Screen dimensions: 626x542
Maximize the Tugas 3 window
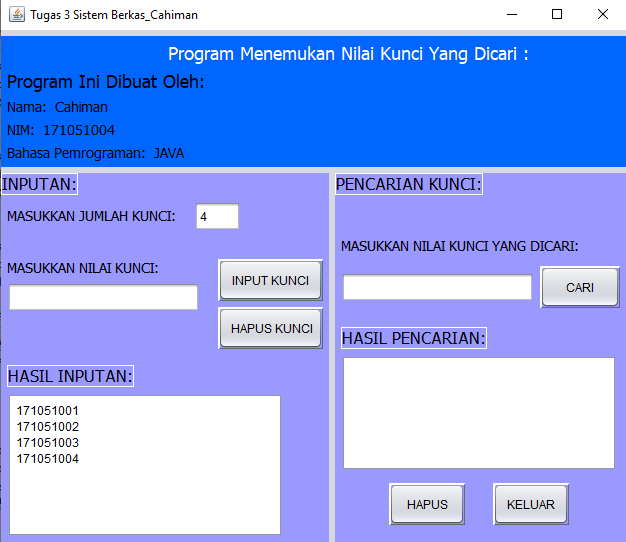click(557, 15)
